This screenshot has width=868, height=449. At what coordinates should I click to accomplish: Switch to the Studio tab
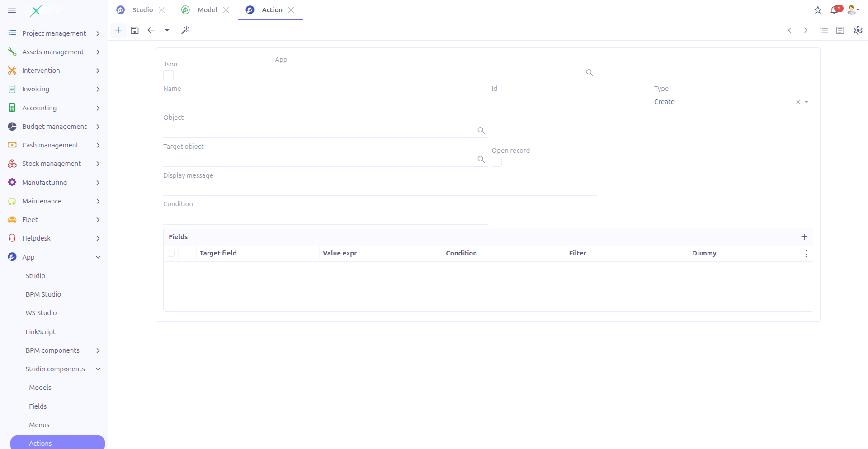[x=143, y=9]
